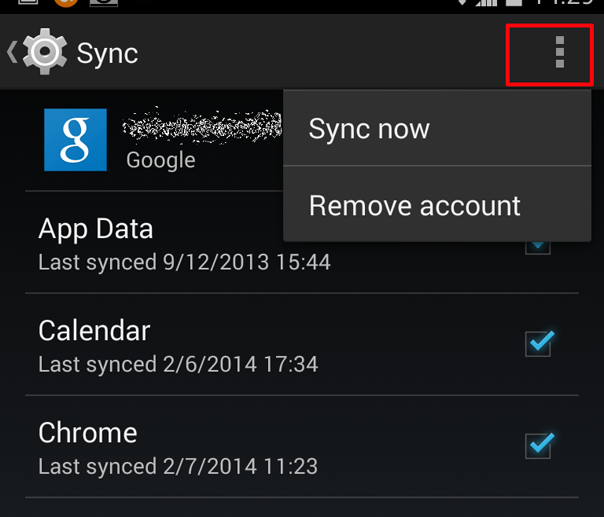604x517 pixels.
Task: Click the blurred account email address
Action: tap(202, 124)
